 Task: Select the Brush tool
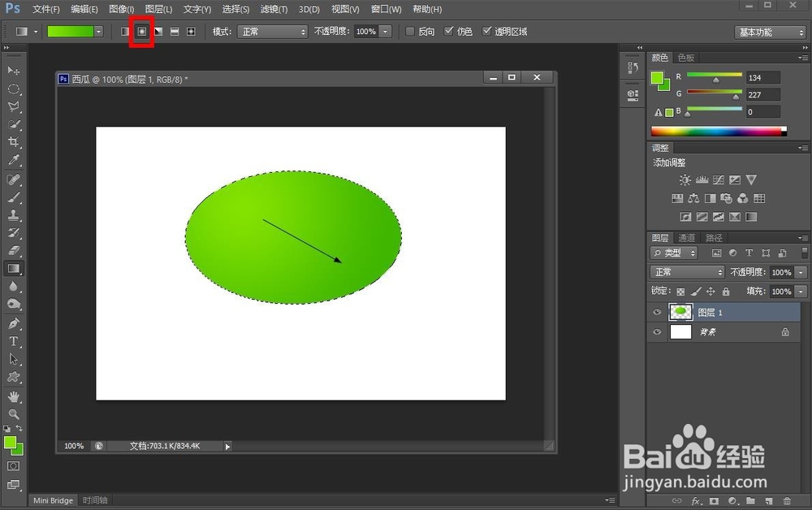click(14, 197)
